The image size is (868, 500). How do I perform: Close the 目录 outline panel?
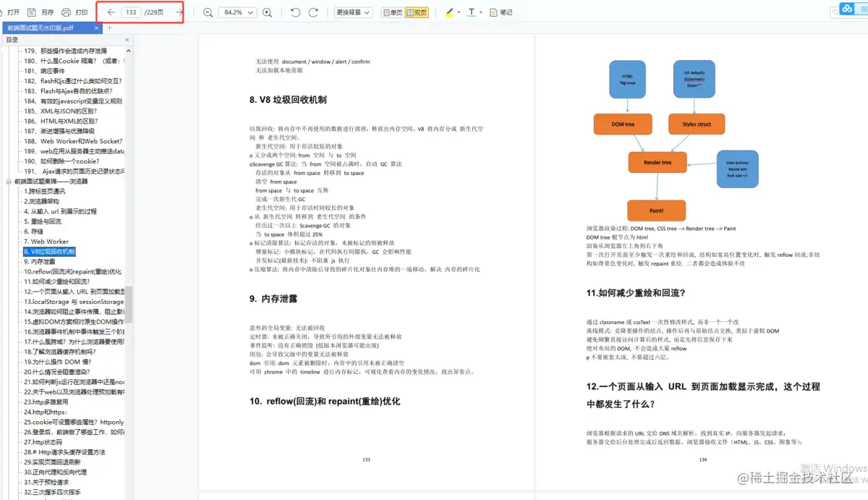pos(129,40)
